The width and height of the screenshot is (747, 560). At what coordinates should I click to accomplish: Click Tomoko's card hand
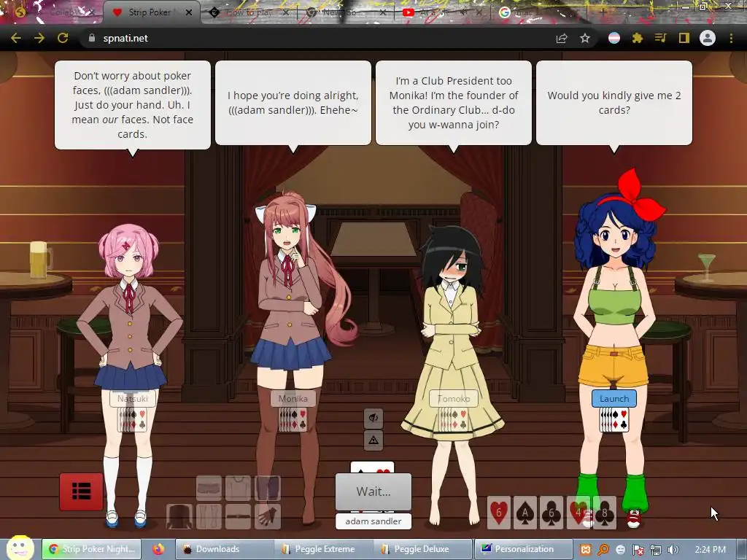click(x=454, y=420)
